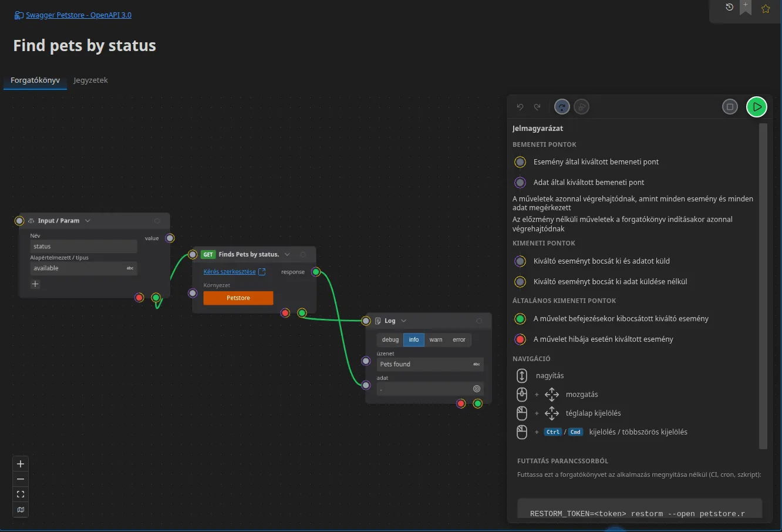Viewport: 782px width, 532px height.
Task: Toggle the status circle on the Log node
Action: (x=479, y=321)
